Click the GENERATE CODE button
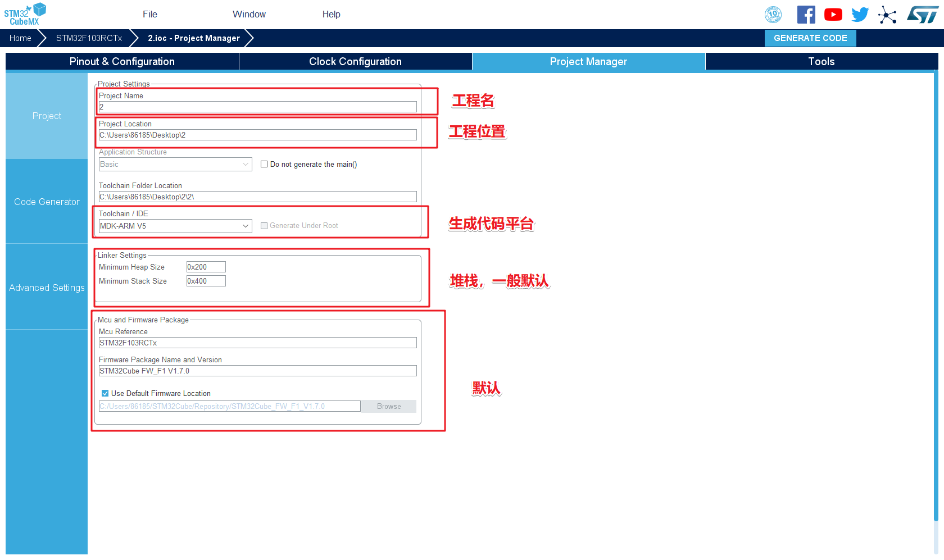Image resolution: width=944 pixels, height=560 pixels. (810, 38)
